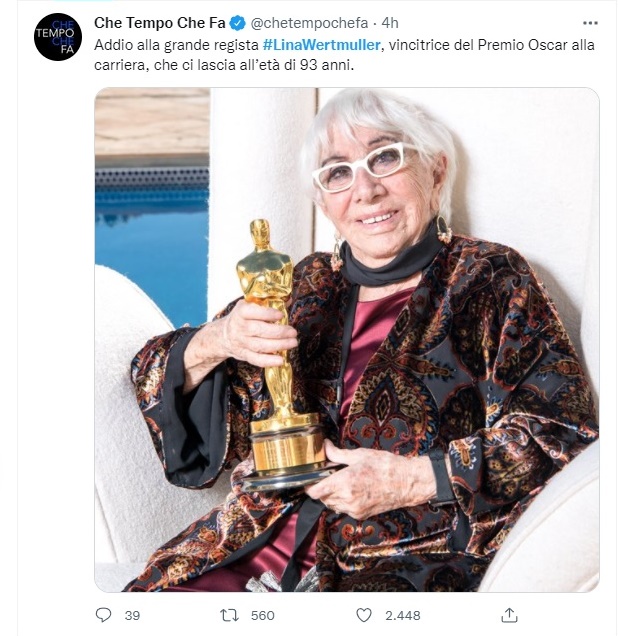Open the three-dots more options menu

590,23
